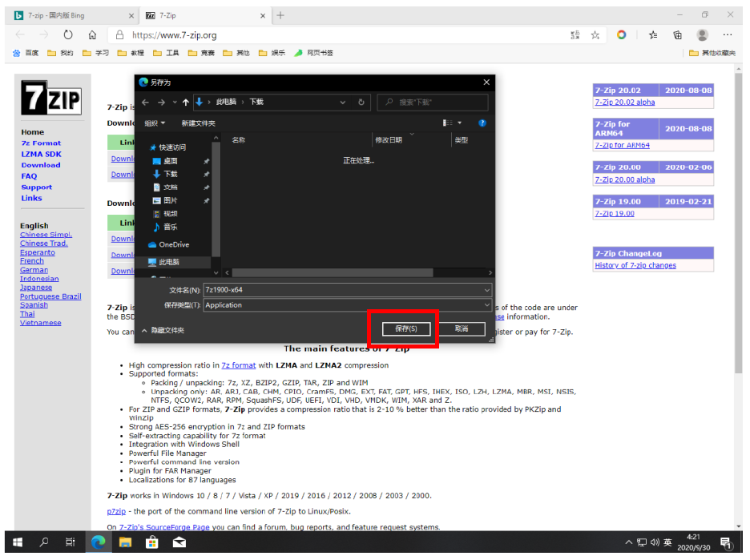The width and height of the screenshot is (750, 560).
Task: Open the view options dropdown in dialog
Action: [458, 123]
